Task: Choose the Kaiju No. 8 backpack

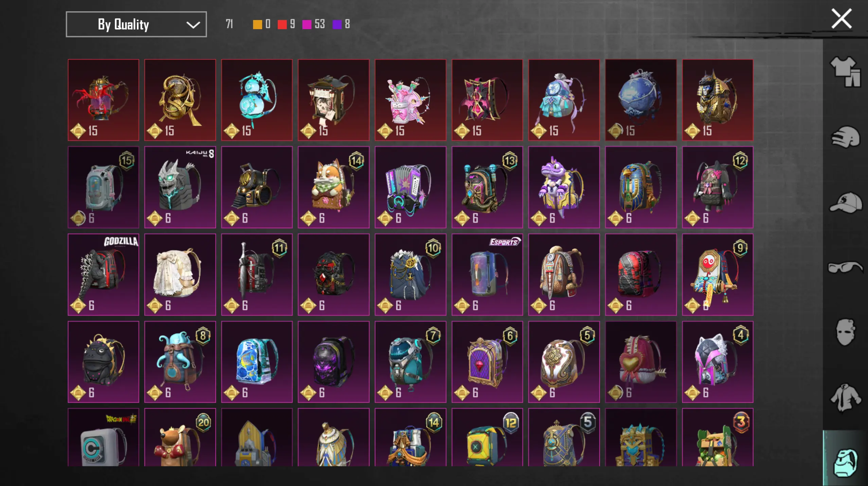Action: tap(180, 187)
